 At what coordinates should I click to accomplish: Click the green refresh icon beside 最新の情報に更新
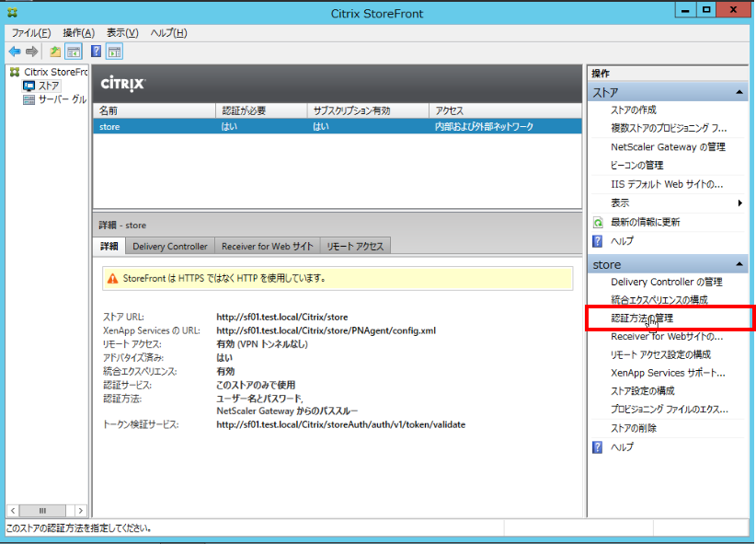(x=598, y=222)
